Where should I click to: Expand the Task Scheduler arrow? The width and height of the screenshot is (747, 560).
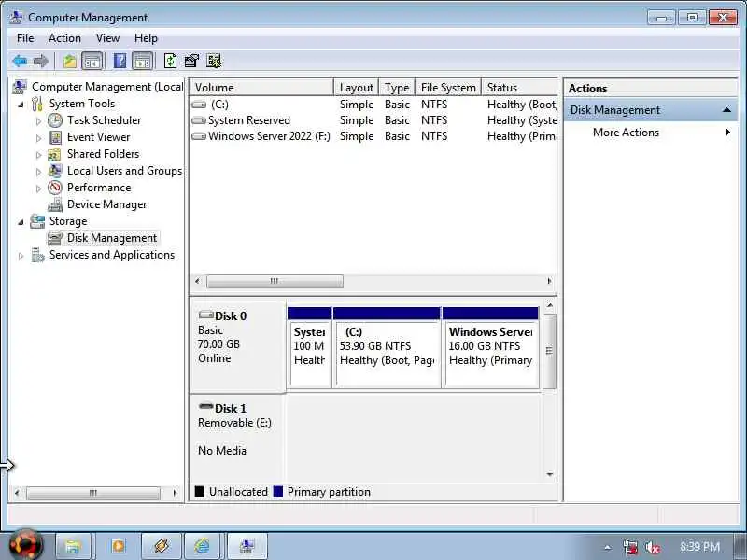[x=38, y=121]
